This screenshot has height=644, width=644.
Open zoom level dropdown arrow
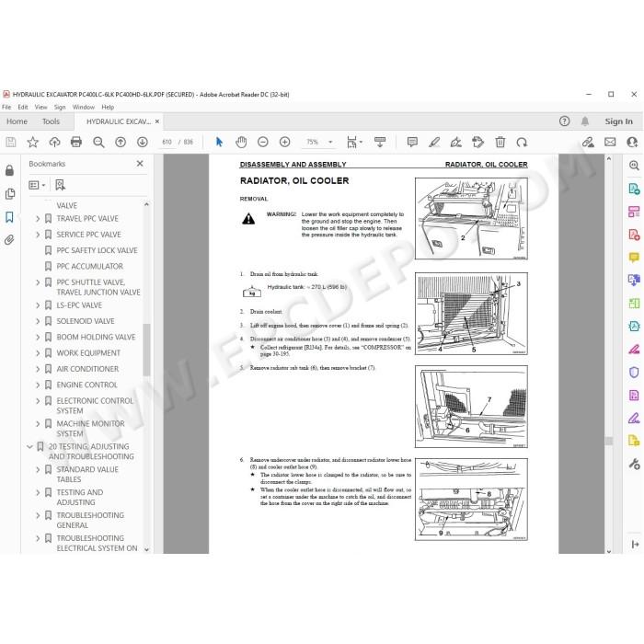[x=330, y=142]
